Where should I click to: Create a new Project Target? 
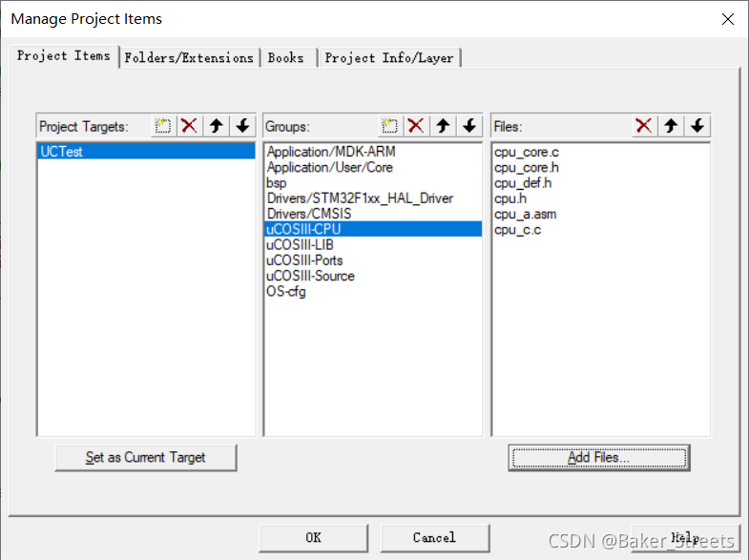(x=163, y=126)
